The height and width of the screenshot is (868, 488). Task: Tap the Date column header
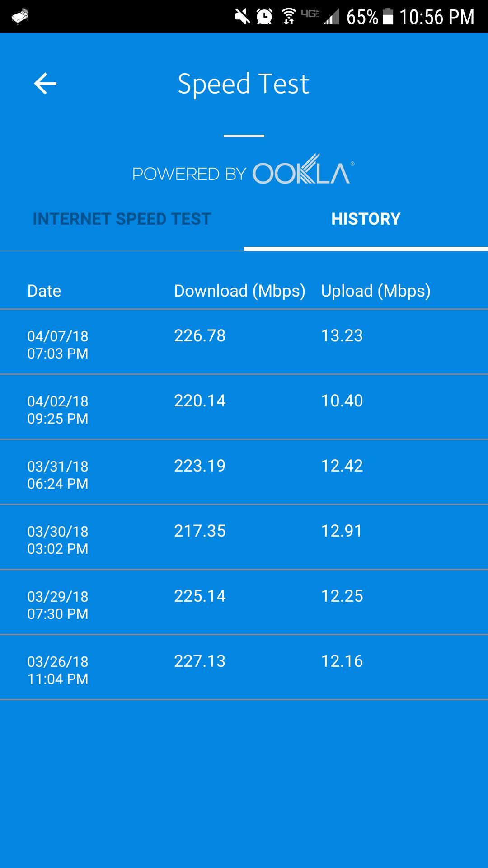coord(44,291)
